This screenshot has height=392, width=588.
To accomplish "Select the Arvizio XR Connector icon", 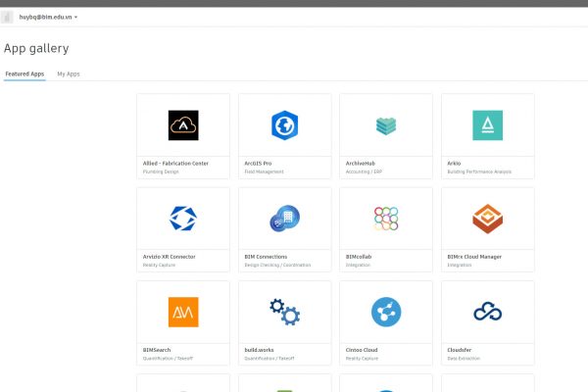I will [183, 218].
